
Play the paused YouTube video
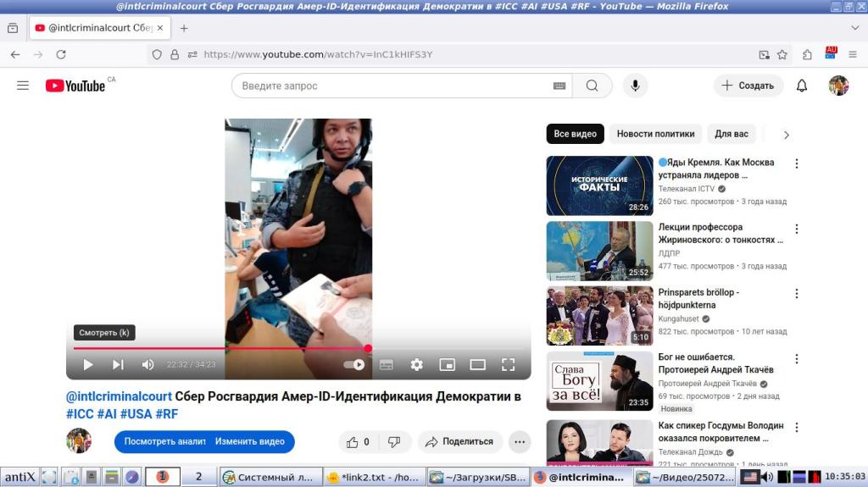pyautogui.click(x=88, y=365)
